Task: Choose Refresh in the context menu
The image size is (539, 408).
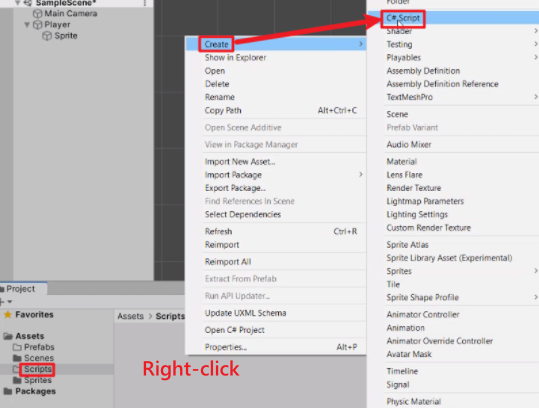Action: (x=218, y=231)
